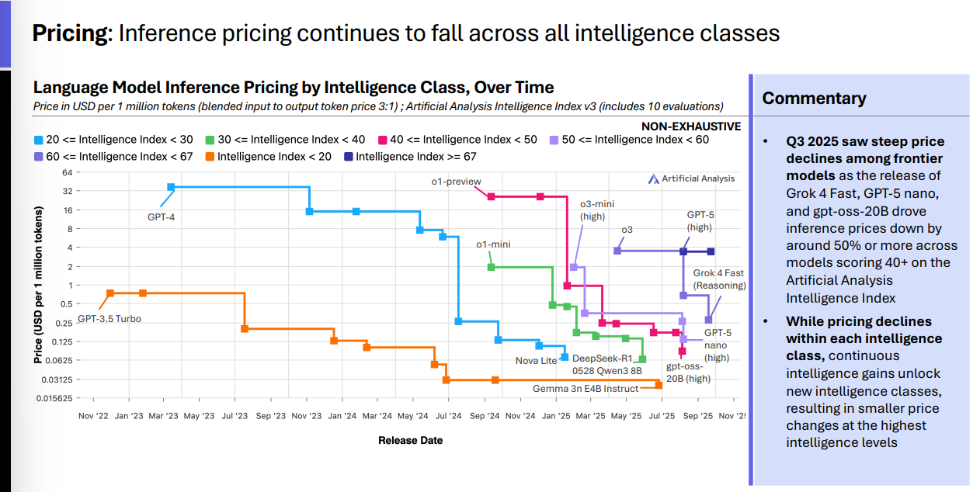980x492 pixels.
Task: Click the blue GPT-4 data point marker
Action: point(171,187)
